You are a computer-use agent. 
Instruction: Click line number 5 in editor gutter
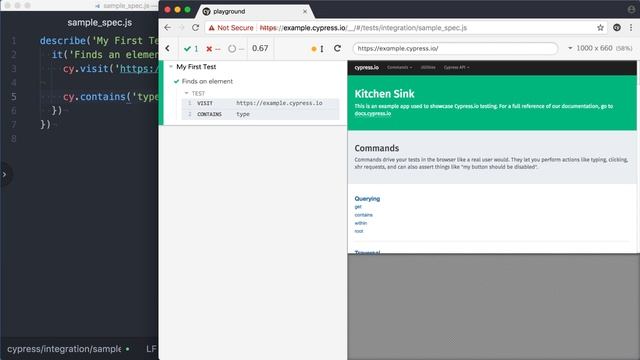13,97
